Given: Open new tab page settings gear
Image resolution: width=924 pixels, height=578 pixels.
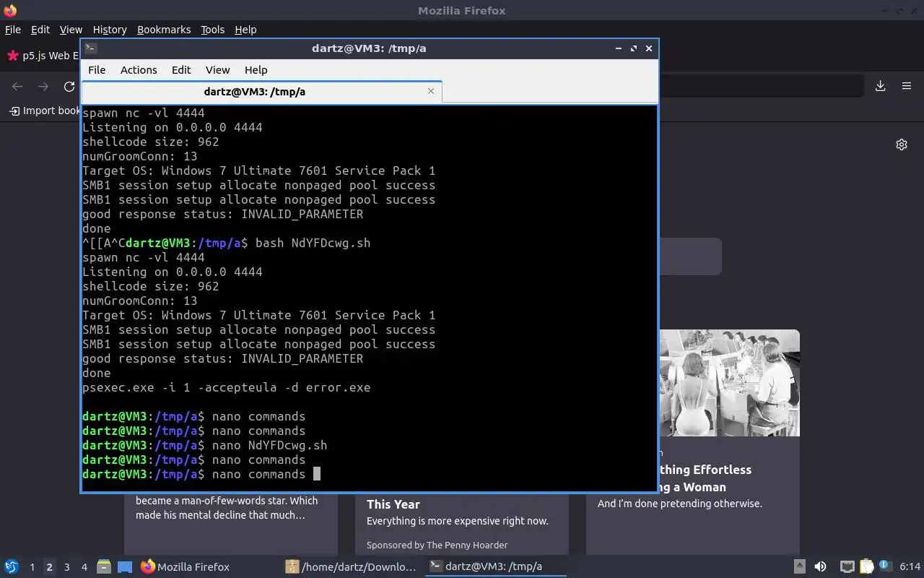Looking at the screenshot, I should tap(902, 144).
